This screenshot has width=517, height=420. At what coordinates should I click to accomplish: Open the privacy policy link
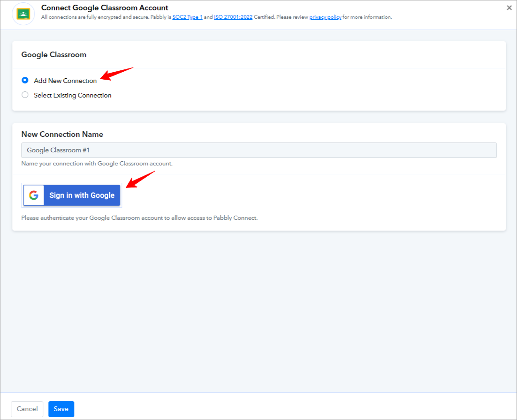click(x=325, y=17)
